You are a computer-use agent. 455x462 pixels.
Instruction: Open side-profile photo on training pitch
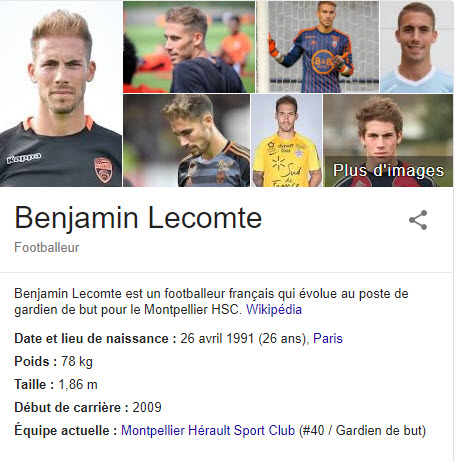[x=189, y=47]
